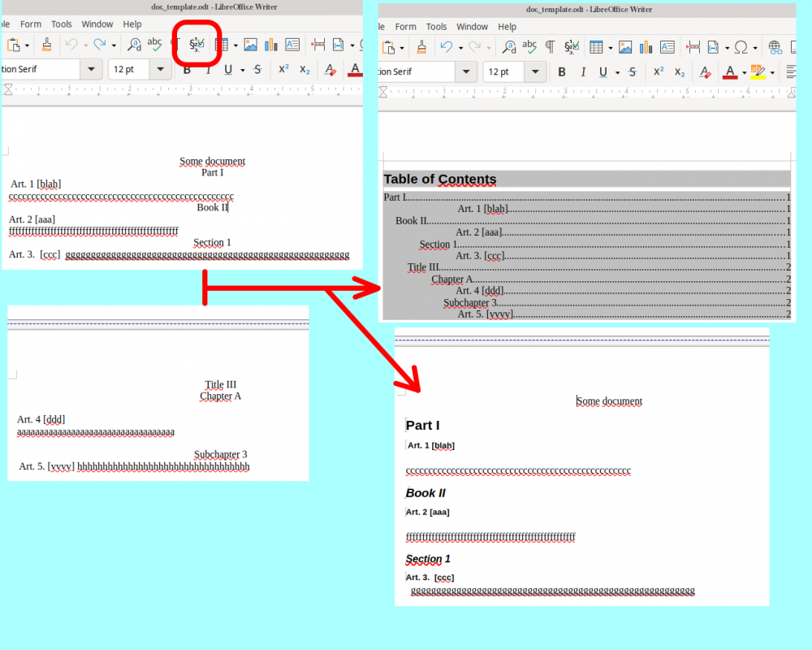Insert a text box in left window
Screen dimensions: 812x650
[292, 45]
